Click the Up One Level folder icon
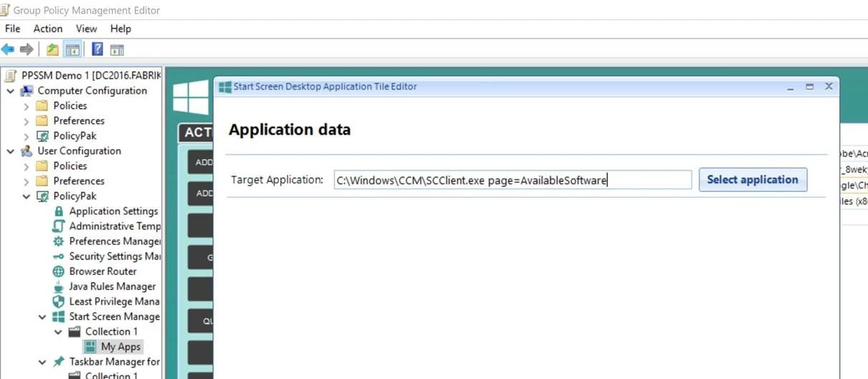The height and width of the screenshot is (379, 868). point(52,49)
